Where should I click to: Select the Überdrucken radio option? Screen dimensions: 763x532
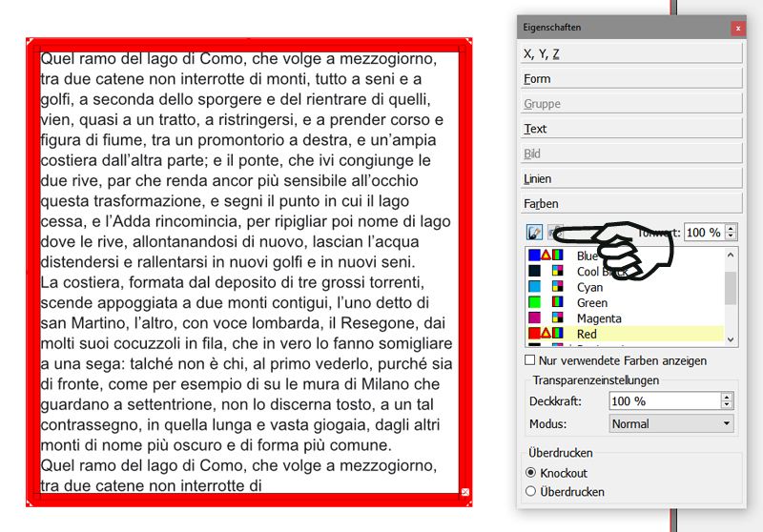[530, 492]
